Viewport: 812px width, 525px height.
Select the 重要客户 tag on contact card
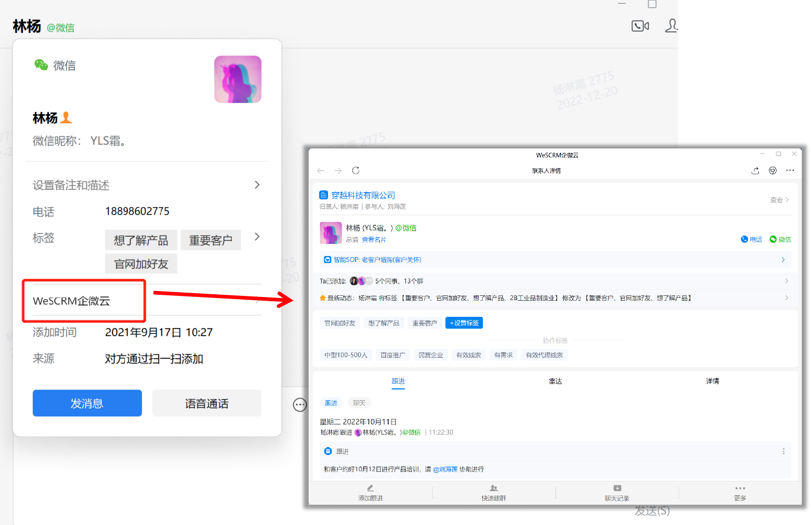click(211, 240)
